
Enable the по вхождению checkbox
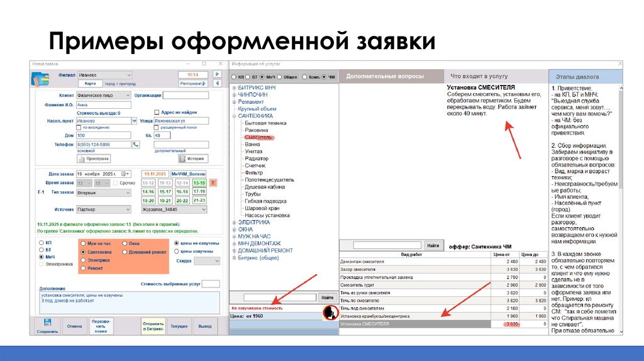click(79, 128)
